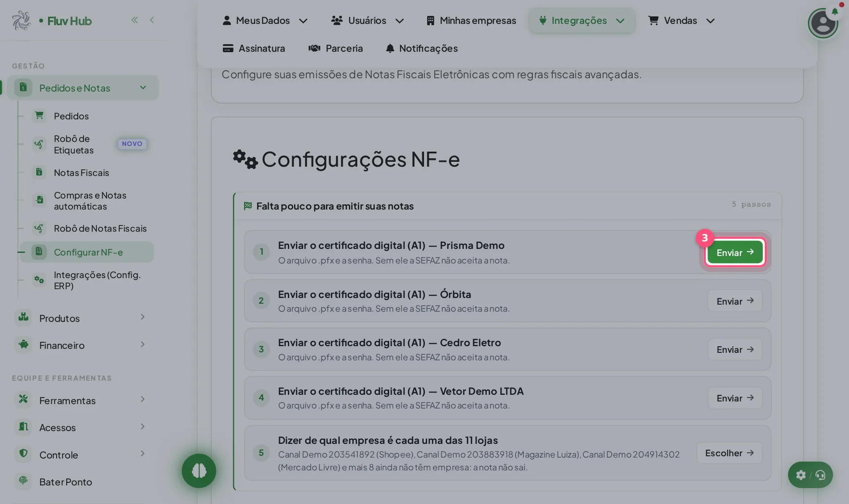This screenshot has height=504, width=849.
Task: Click Compras e Notas automáticas icon
Action: (39, 200)
